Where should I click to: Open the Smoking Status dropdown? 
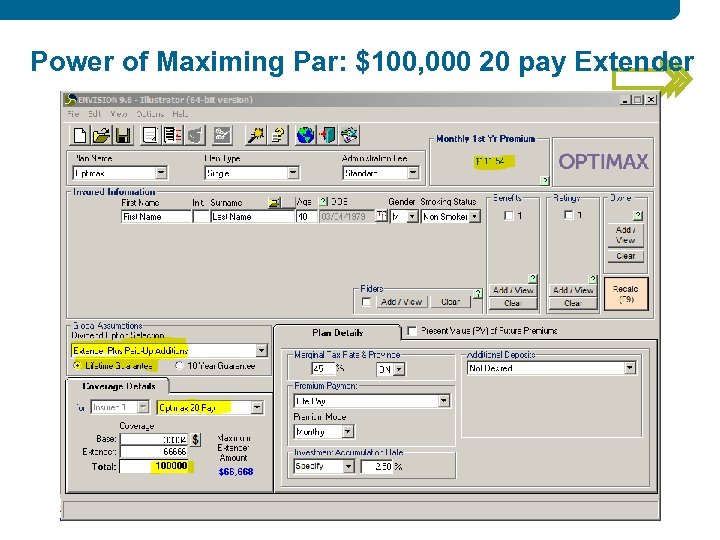(x=475, y=216)
